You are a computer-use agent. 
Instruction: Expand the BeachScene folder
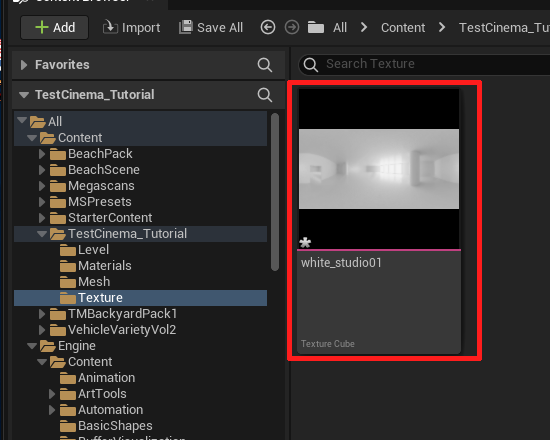click(x=42, y=170)
